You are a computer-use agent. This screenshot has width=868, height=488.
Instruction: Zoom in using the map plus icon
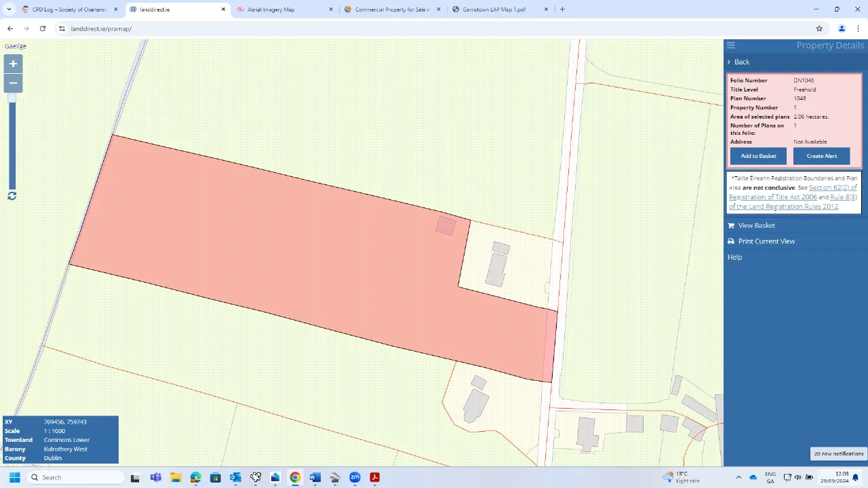pyautogui.click(x=13, y=63)
